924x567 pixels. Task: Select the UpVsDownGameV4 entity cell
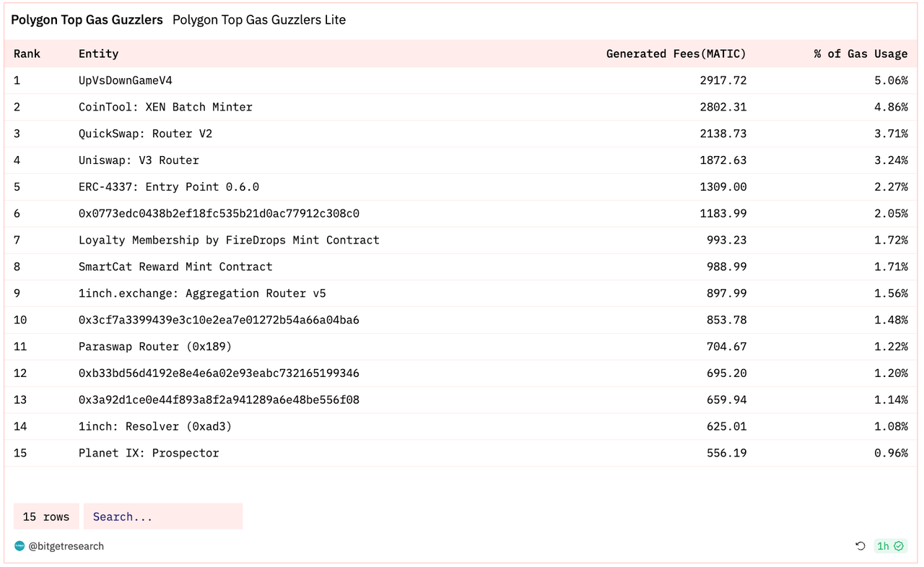tap(126, 80)
